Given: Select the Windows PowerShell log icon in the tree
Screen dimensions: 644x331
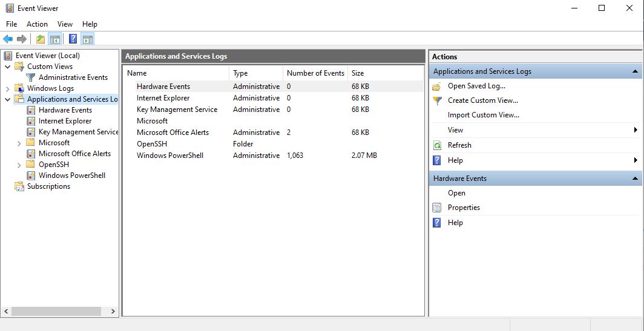Looking at the screenshot, I should 31,175.
